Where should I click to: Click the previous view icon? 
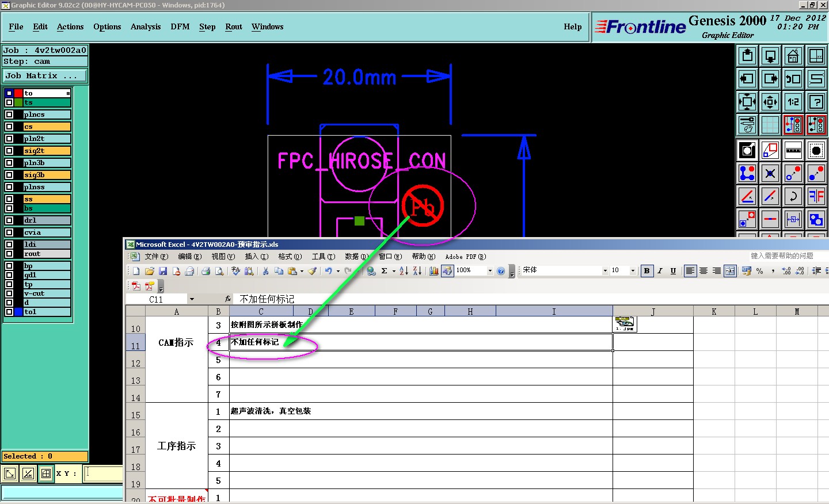pyautogui.click(x=793, y=79)
